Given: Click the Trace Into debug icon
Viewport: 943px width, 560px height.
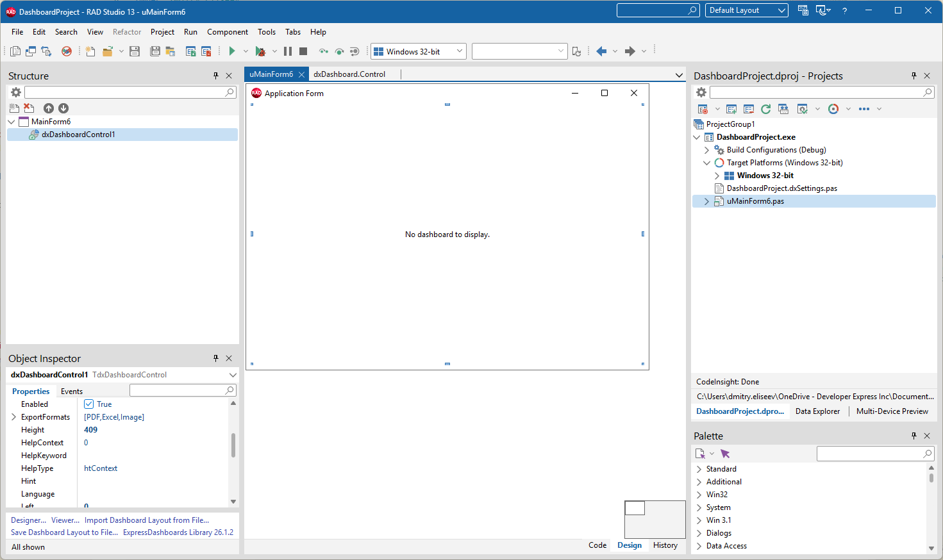Looking at the screenshot, I should 324,51.
